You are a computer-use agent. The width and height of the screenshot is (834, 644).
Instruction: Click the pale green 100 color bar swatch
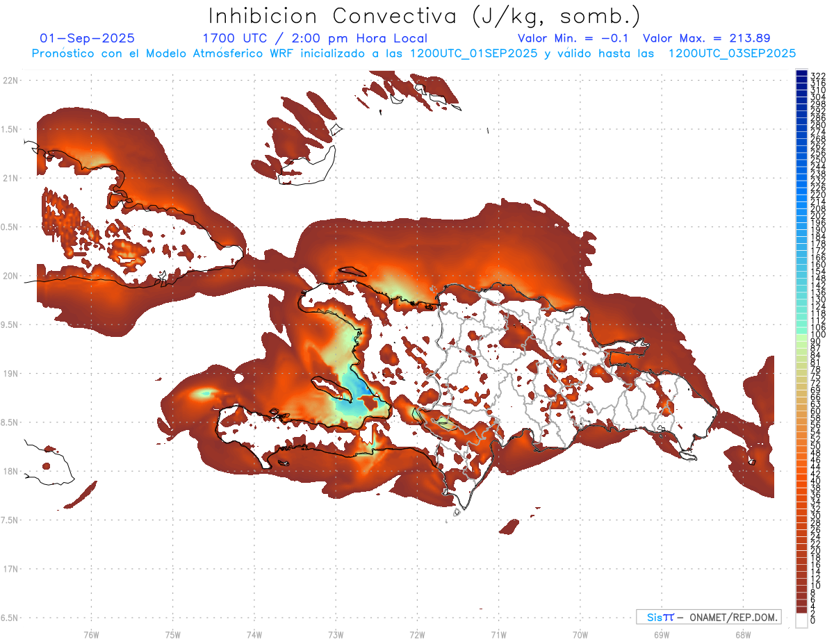[x=801, y=338]
